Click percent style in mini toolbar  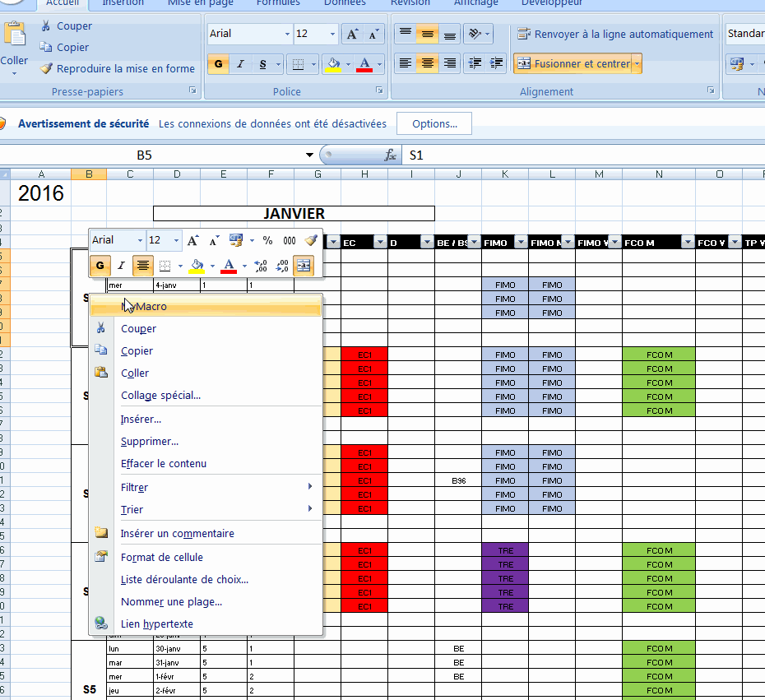pyautogui.click(x=267, y=240)
